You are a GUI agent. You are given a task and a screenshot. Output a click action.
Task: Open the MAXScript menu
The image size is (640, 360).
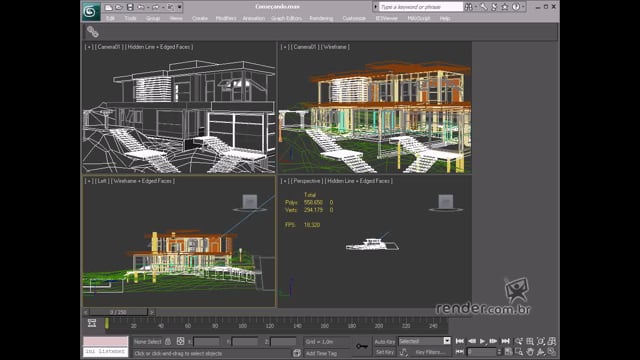coord(418,18)
